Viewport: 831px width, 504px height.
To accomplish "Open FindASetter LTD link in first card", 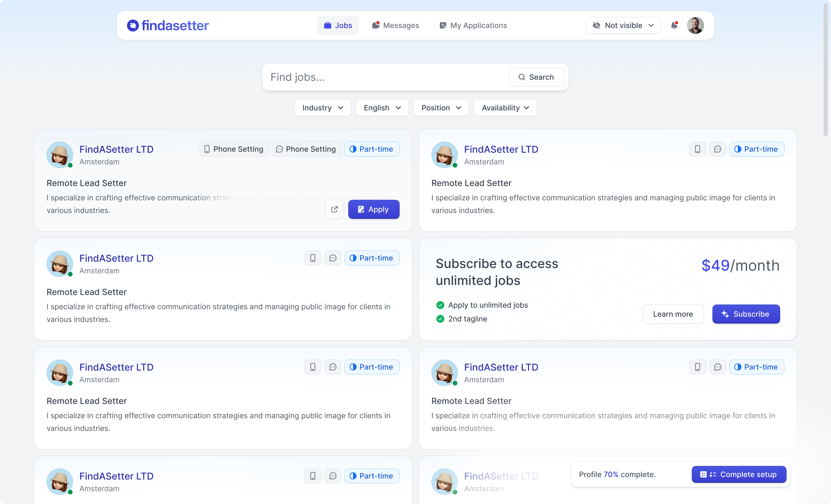I will pyautogui.click(x=116, y=149).
